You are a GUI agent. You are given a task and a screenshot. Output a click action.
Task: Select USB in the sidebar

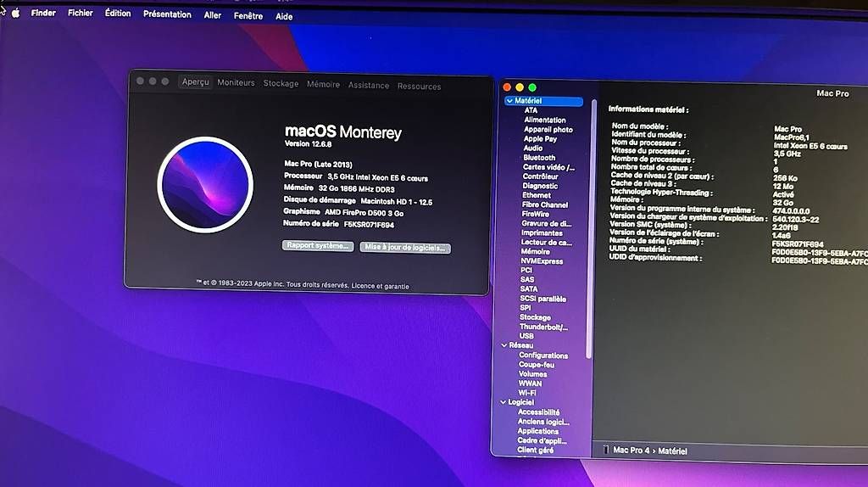[526, 336]
